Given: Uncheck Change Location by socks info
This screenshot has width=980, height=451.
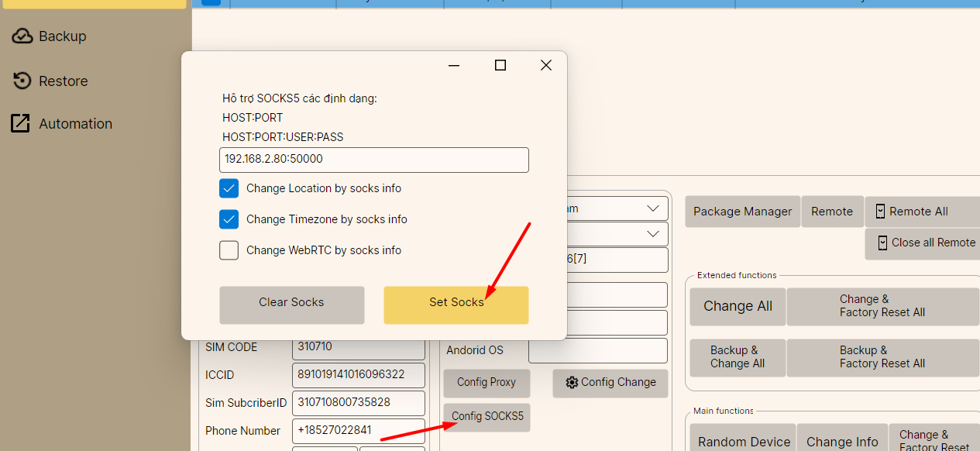Looking at the screenshot, I should tap(229, 188).
